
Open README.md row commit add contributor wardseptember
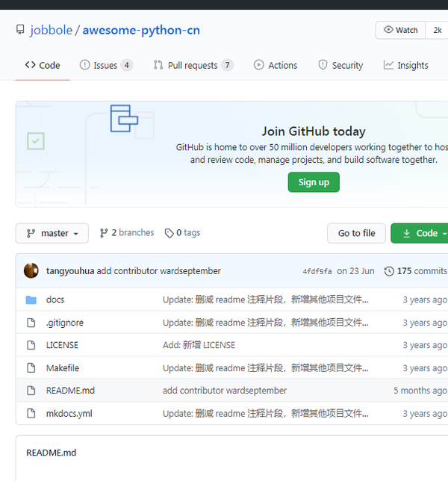(225, 391)
